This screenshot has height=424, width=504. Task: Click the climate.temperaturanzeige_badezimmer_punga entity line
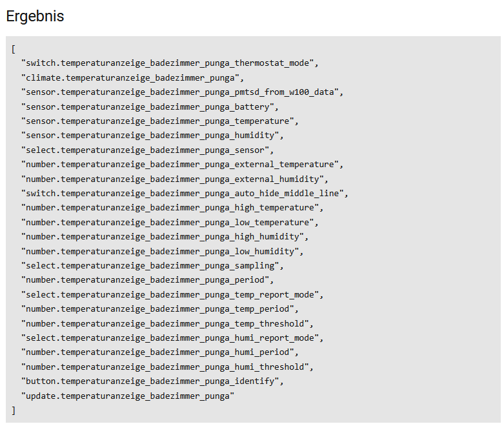point(132,77)
